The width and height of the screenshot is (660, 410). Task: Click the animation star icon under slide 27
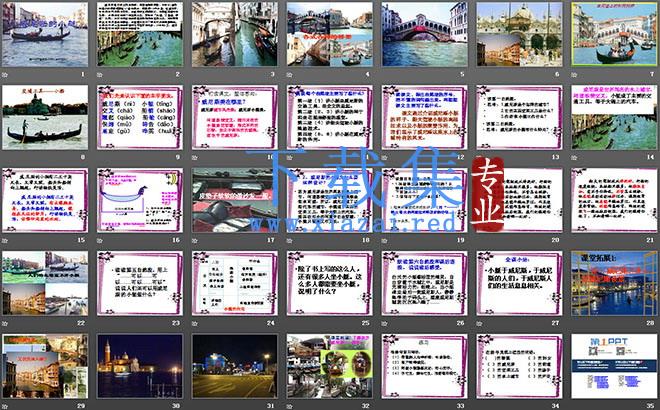click(x=479, y=323)
